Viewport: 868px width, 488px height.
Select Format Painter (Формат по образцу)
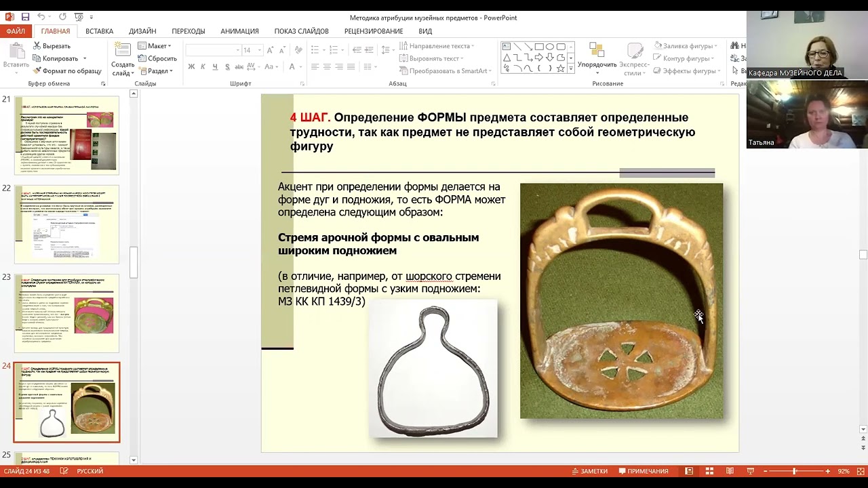pyautogui.click(x=67, y=70)
